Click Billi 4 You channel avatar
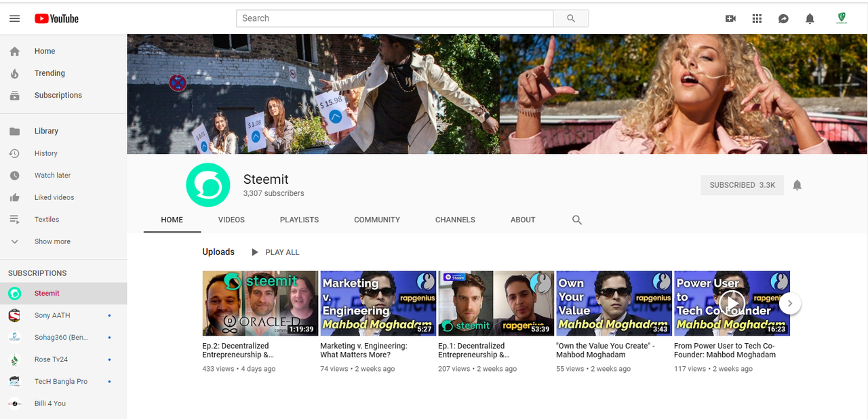This screenshot has width=868, height=419. 14,403
